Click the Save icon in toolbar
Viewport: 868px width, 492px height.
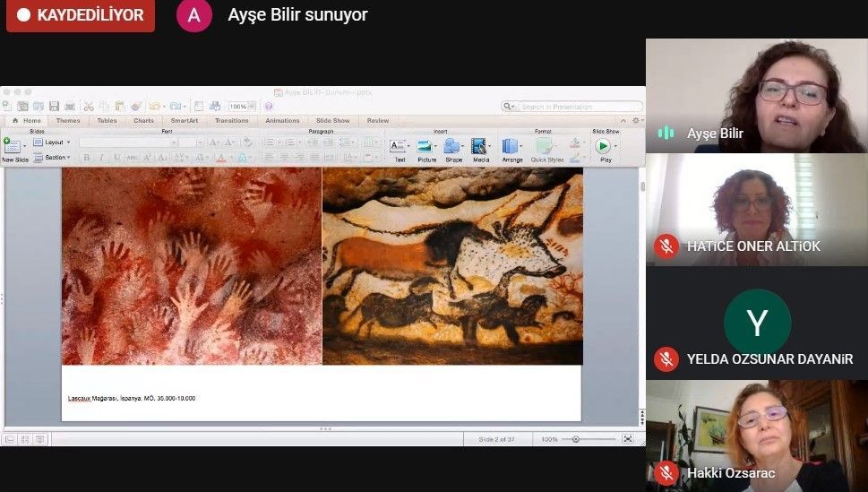pos(54,106)
